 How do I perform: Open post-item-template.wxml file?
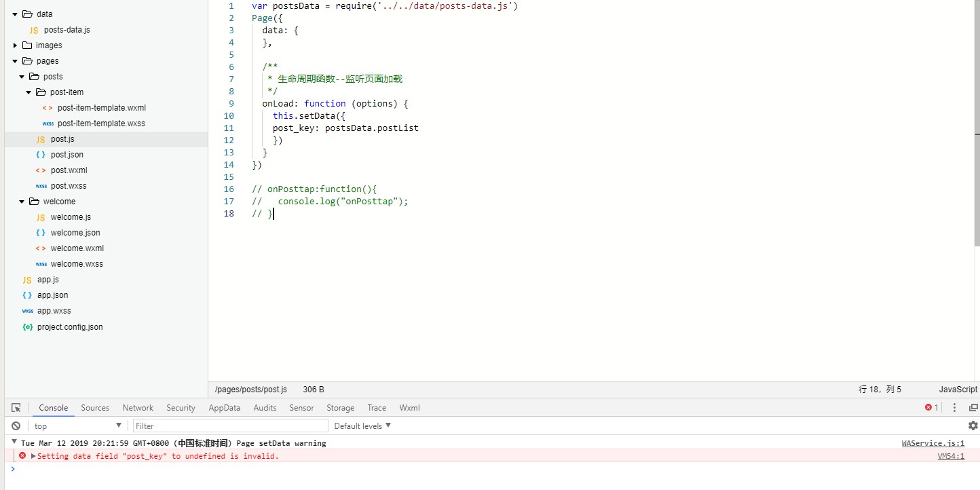coord(102,108)
